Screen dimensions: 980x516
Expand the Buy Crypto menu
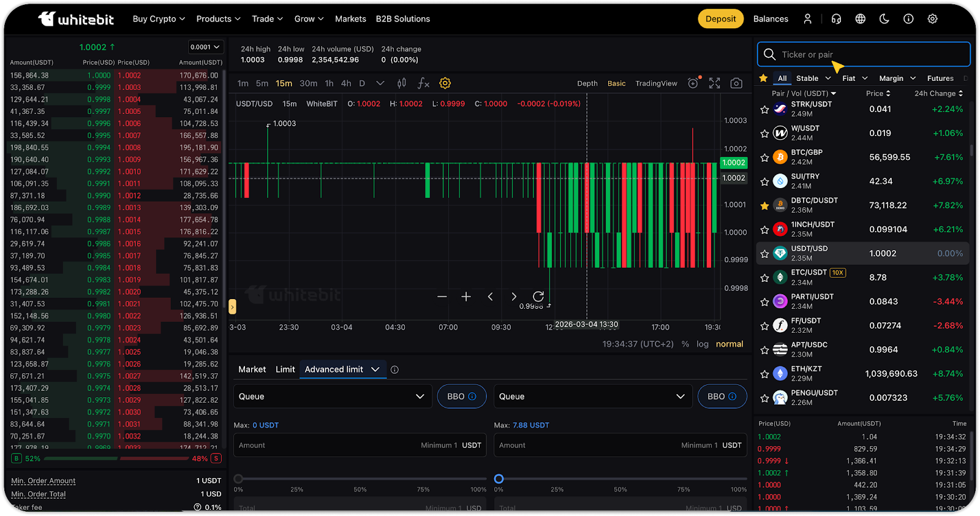[159, 19]
